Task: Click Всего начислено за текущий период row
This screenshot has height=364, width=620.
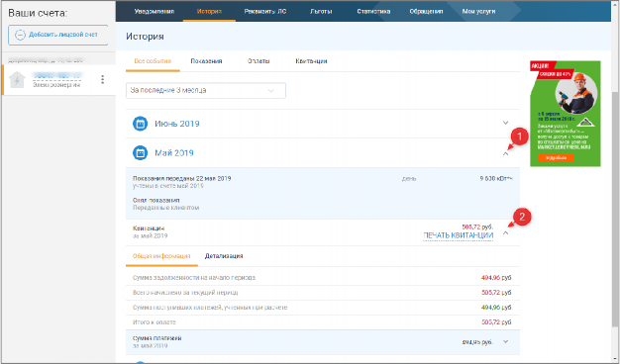Action: click(x=323, y=293)
